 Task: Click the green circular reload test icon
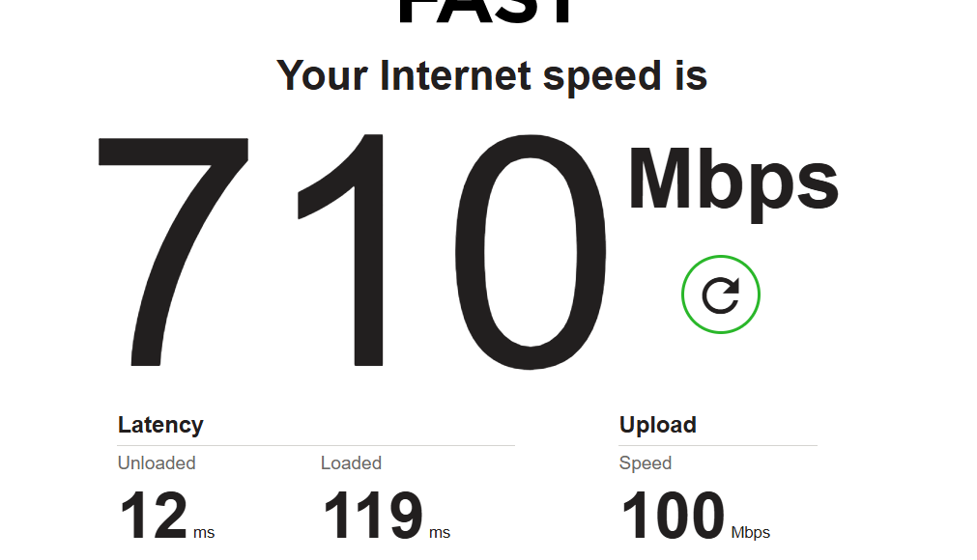point(720,294)
